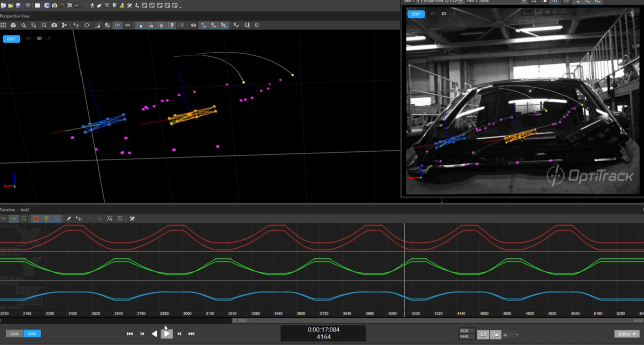Click the magnifier icon in camera view header
644x345 pixels.
534,2
